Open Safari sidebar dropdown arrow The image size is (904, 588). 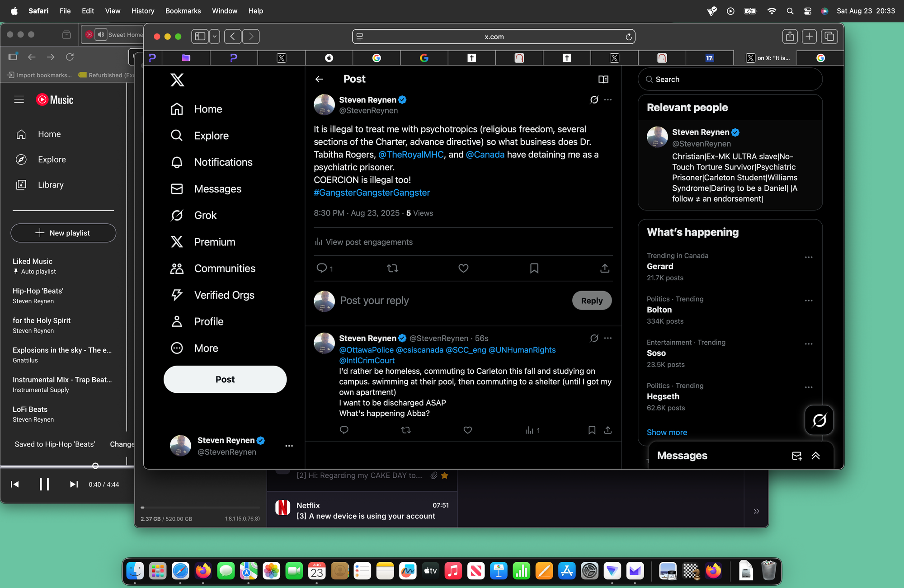(215, 37)
